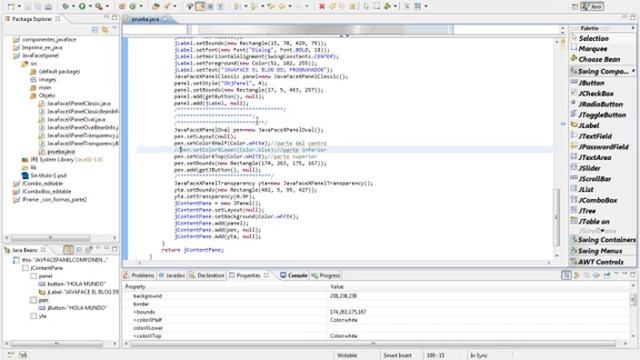Click the Open Perspective icon

[575, 7]
